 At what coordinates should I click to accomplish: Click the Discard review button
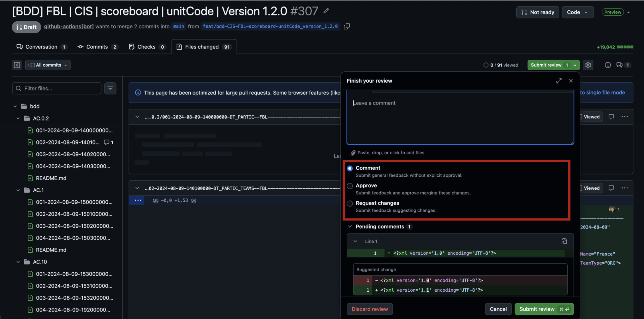coord(370,309)
